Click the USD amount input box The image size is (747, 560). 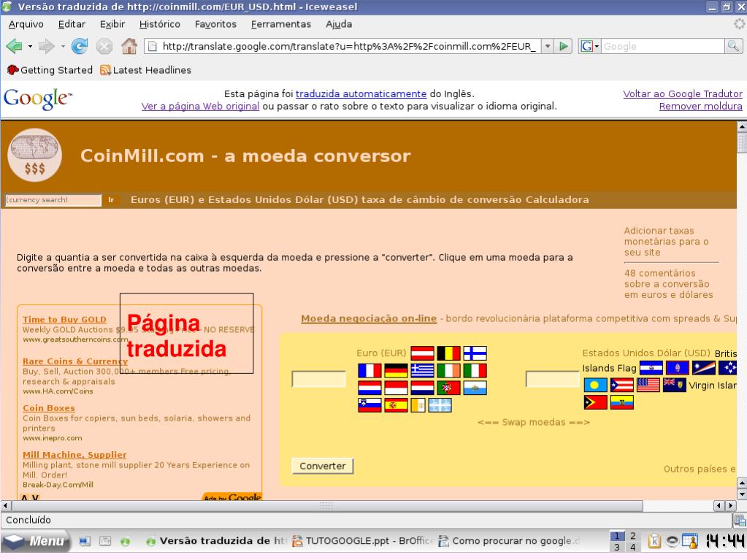(x=553, y=379)
